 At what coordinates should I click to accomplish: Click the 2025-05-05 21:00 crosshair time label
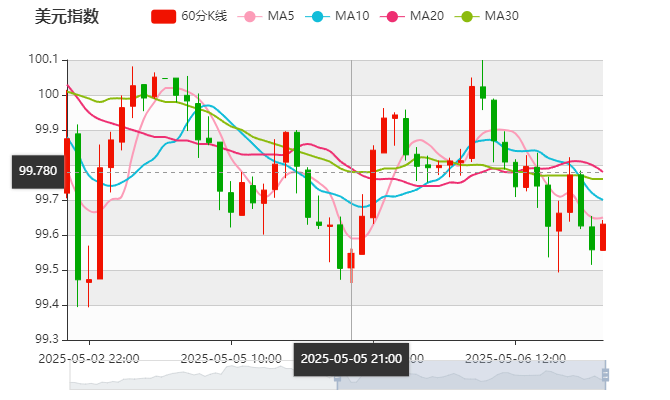point(351,359)
